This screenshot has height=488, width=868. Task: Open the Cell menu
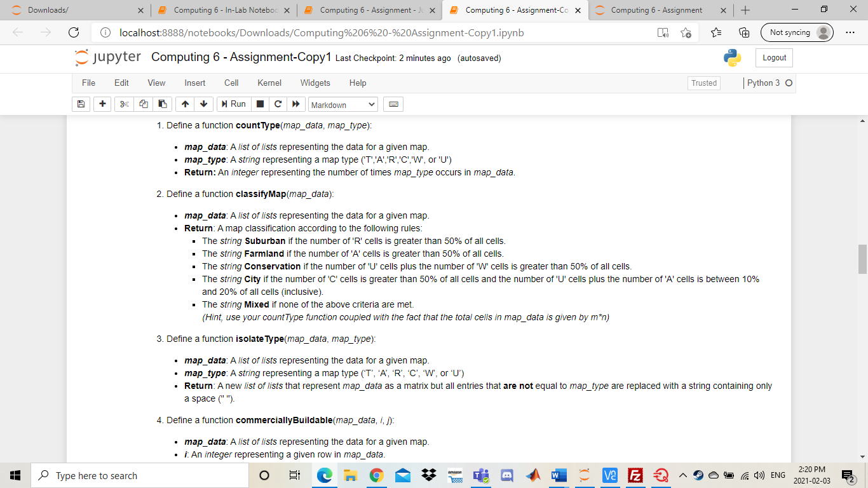click(x=231, y=83)
